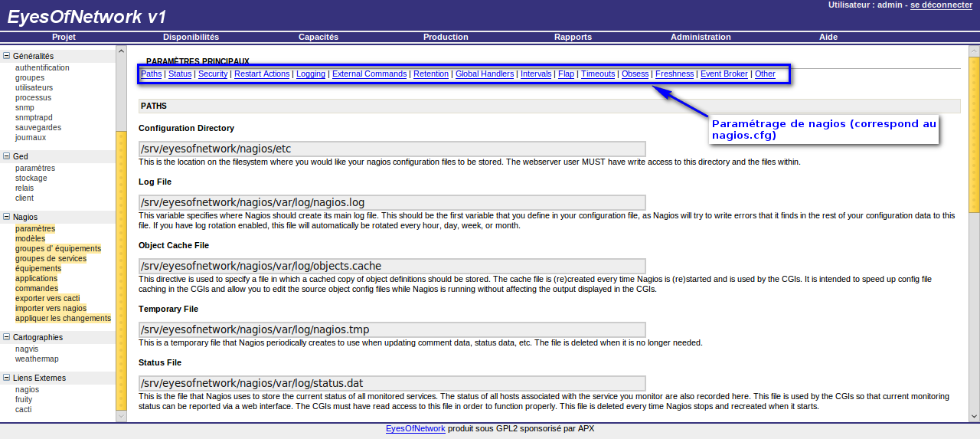Collapse the Nagios sidebar section
The width and height of the screenshot is (980, 439).
pyautogui.click(x=7, y=217)
